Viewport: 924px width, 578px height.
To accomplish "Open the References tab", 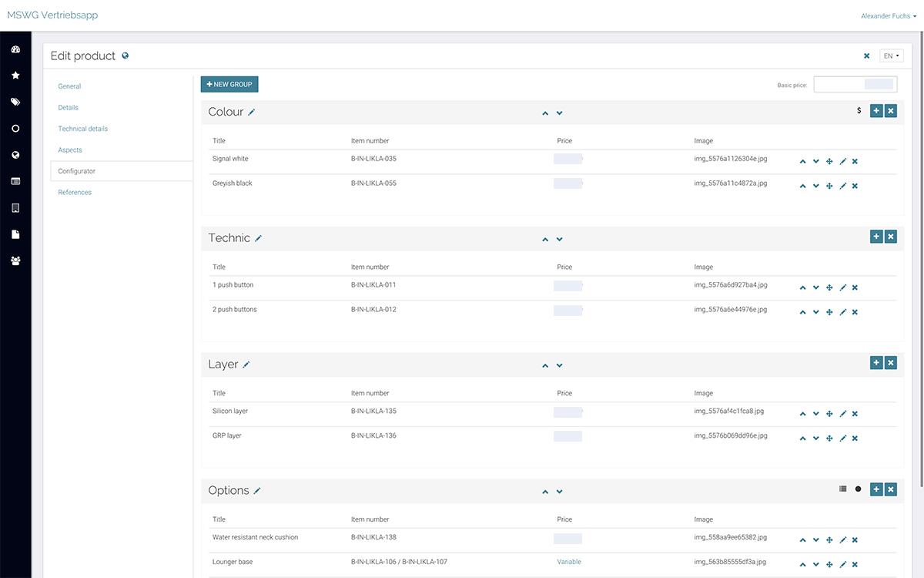I will (x=75, y=193).
